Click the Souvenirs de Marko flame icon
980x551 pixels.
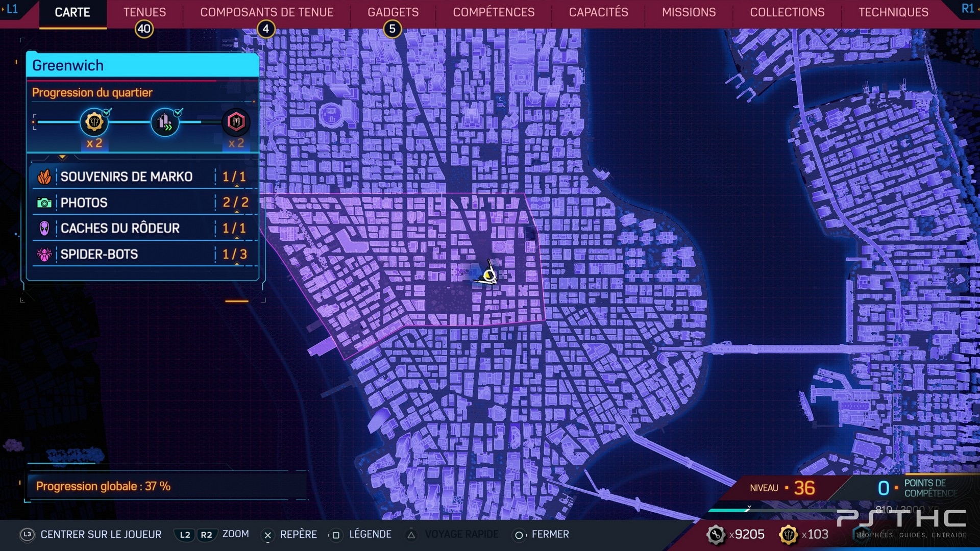point(44,177)
